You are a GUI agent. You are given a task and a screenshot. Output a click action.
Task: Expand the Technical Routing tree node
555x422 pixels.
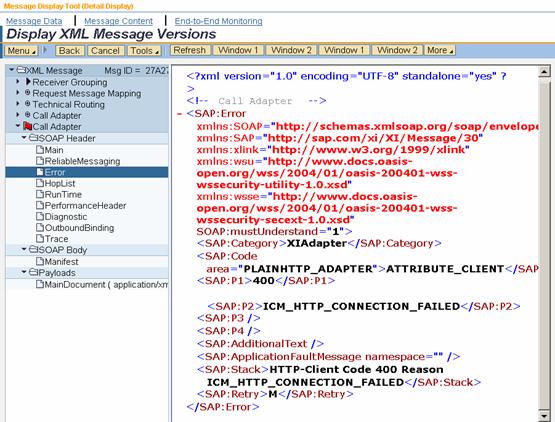(x=18, y=104)
